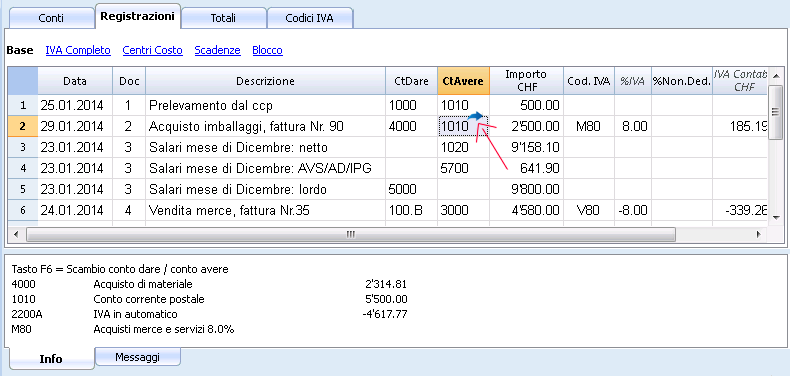Click the Importo CHF column header
This screenshot has width=790, height=376.
pyautogui.click(x=526, y=81)
